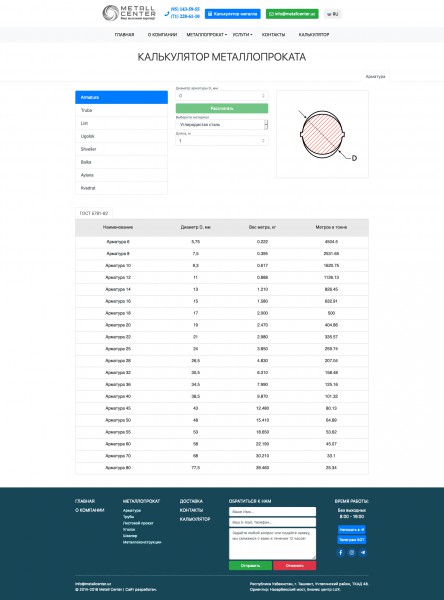Open footer Листовой прокат link
Viewport: 444px width, 600px height.
(138, 523)
